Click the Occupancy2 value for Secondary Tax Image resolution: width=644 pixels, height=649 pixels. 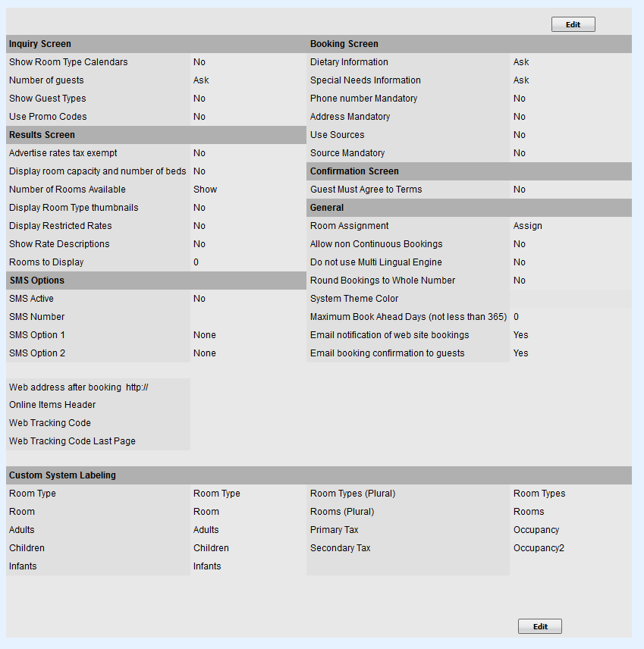539,548
